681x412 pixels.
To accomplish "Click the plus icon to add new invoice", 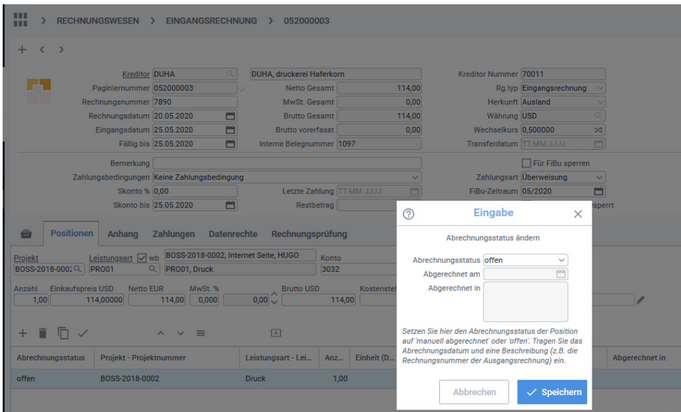I will [22, 49].
